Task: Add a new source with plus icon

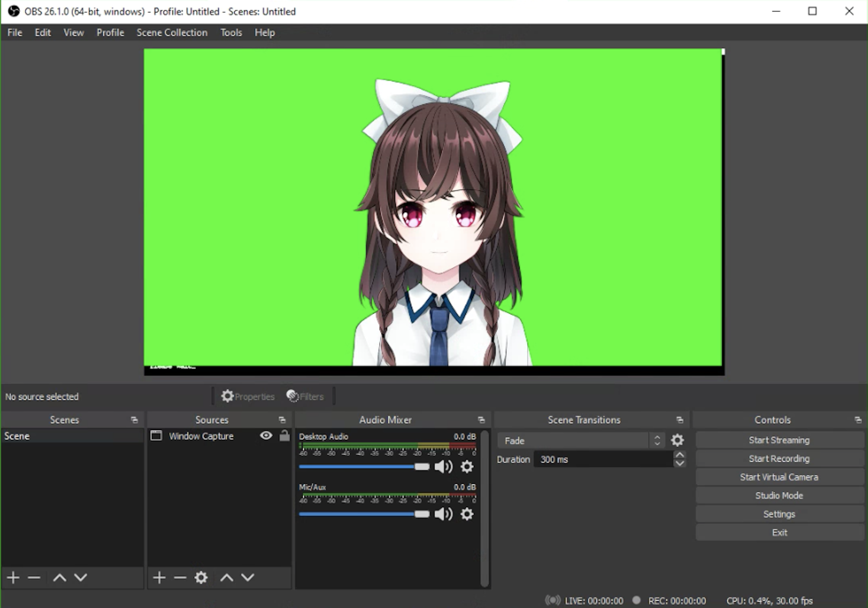Action: point(159,577)
